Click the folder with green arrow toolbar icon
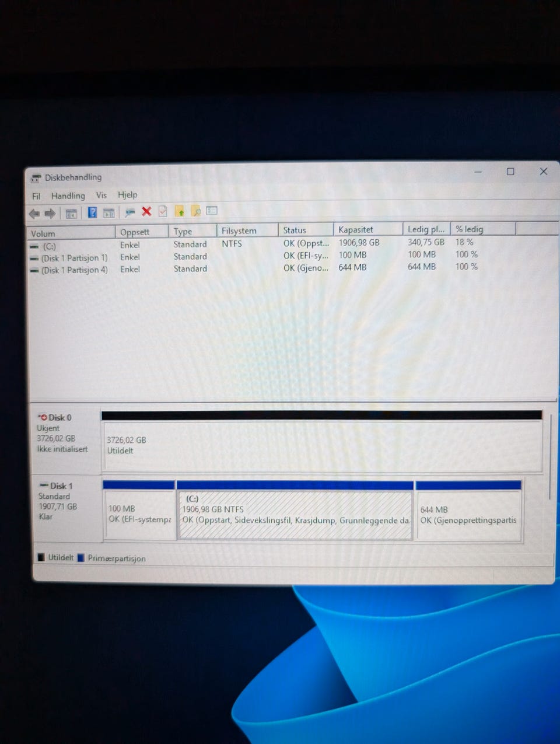Screen dimensions: 560x744 pos(180,211)
